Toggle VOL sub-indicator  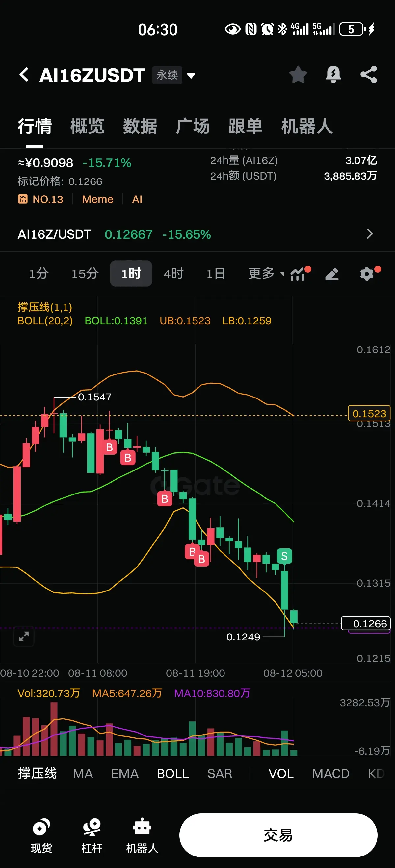click(281, 773)
